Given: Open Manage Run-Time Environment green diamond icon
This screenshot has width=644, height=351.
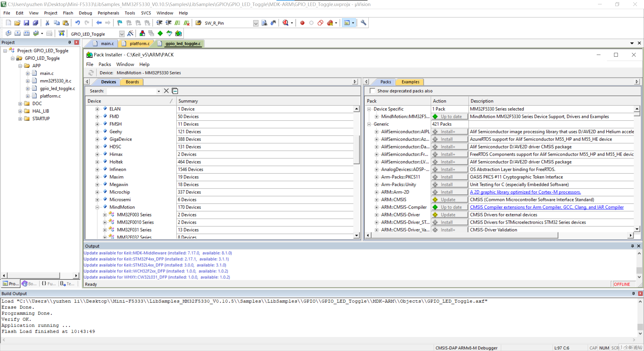Looking at the screenshot, I should click(x=160, y=33).
